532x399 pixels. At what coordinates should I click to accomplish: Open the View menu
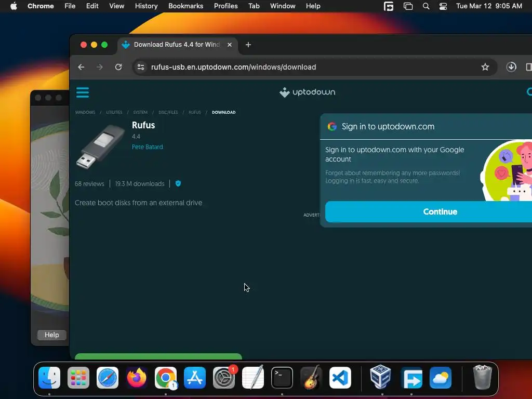116,6
